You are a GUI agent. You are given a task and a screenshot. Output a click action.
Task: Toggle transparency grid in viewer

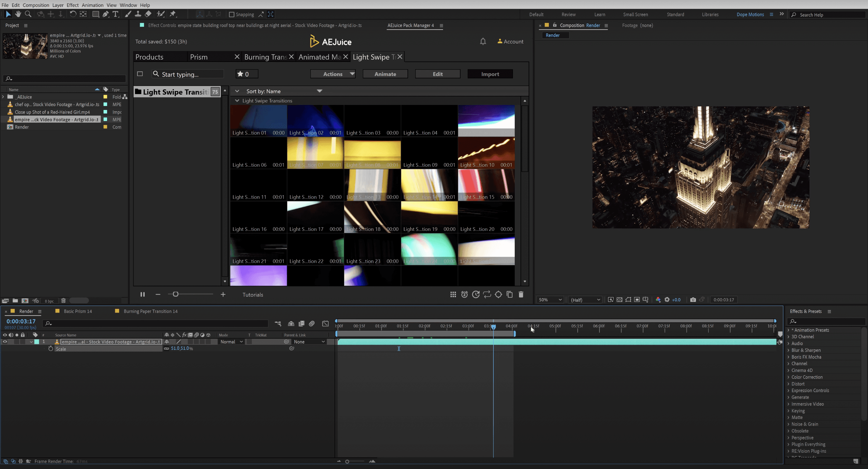pos(619,300)
